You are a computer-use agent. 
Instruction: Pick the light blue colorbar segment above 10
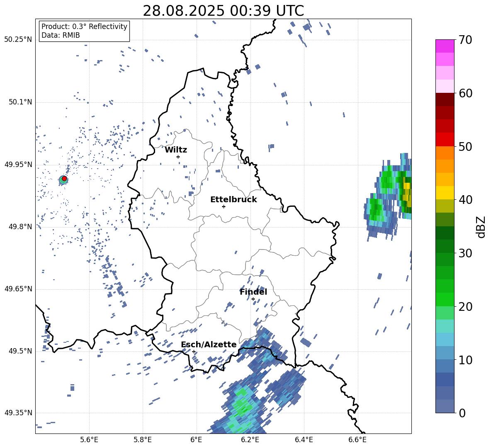[445, 339]
